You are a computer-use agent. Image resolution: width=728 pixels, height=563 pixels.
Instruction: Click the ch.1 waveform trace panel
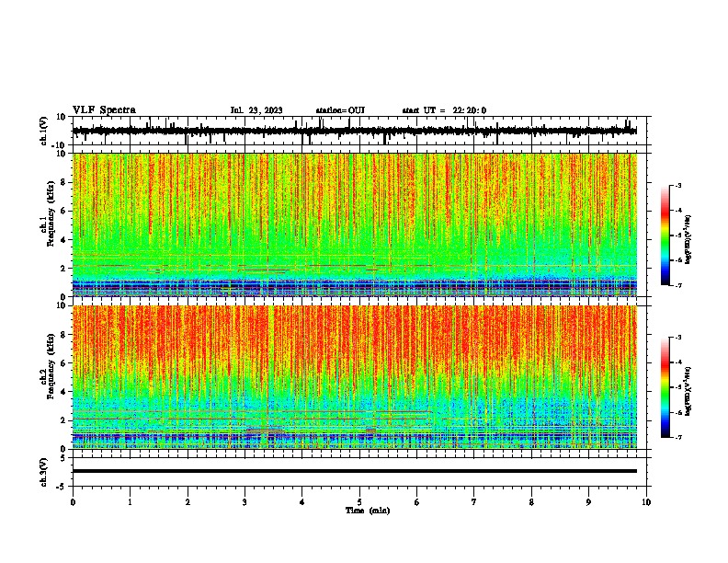coord(361,131)
